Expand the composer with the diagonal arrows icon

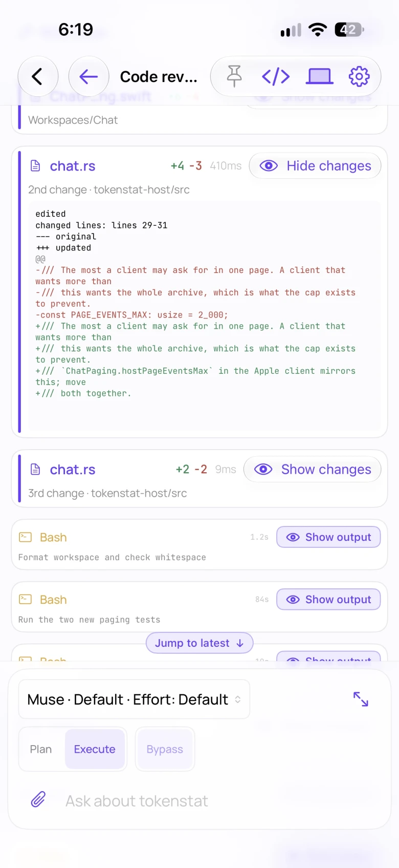click(x=361, y=699)
